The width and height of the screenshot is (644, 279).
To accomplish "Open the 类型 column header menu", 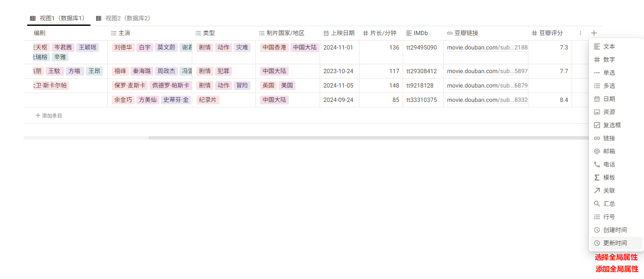I will click(x=224, y=33).
